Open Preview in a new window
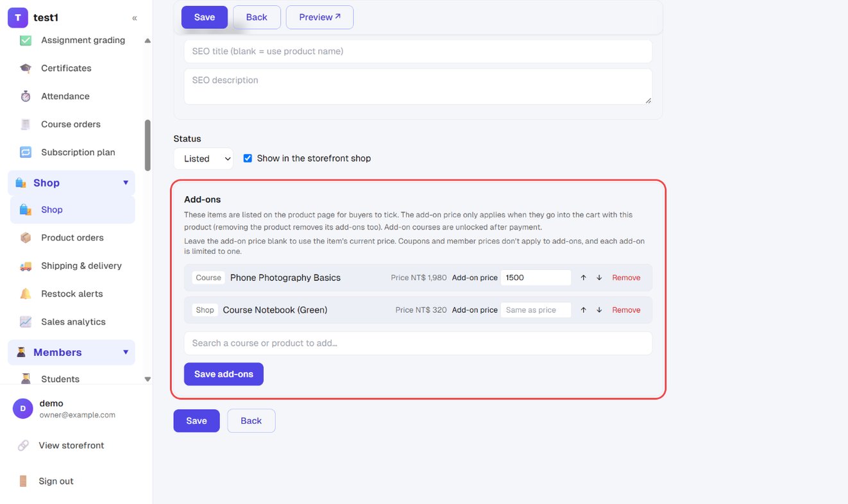Screen dimensions: 848x504 click(319, 17)
